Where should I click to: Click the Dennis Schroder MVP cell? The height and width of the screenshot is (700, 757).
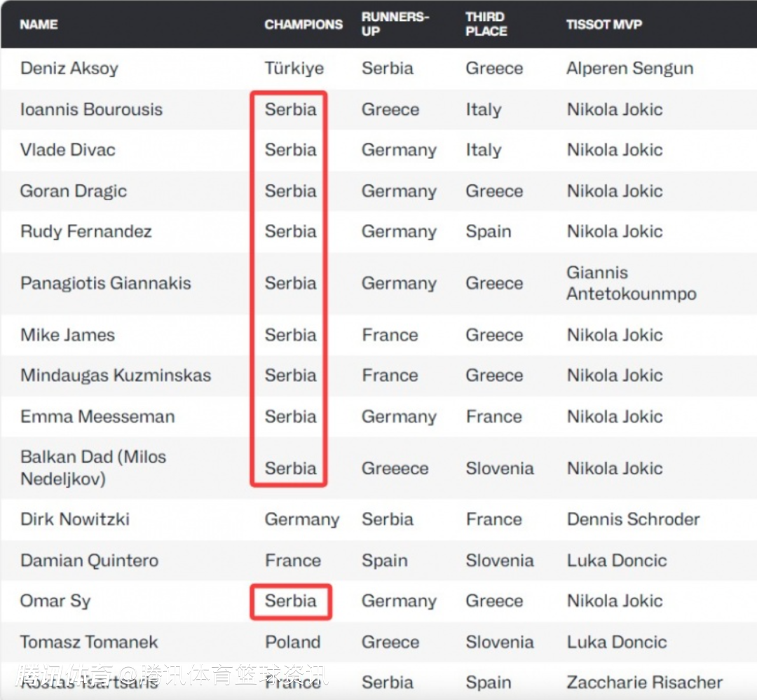click(x=633, y=519)
